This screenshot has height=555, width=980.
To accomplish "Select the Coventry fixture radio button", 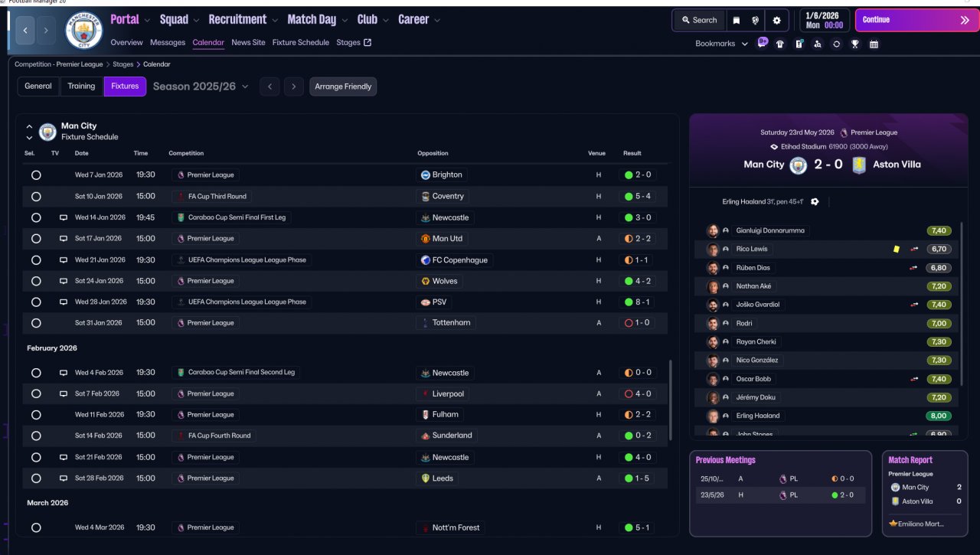I will pos(36,197).
